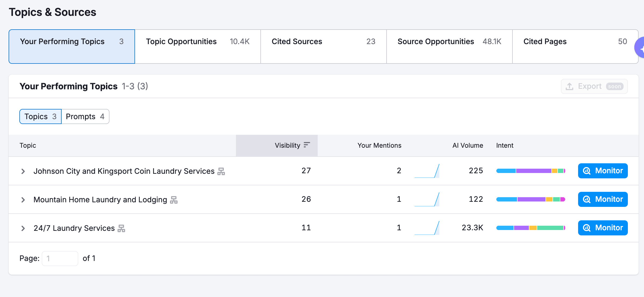Expand Mountain Home Laundry and Lodging row
Image resolution: width=644 pixels, height=297 pixels.
[23, 200]
